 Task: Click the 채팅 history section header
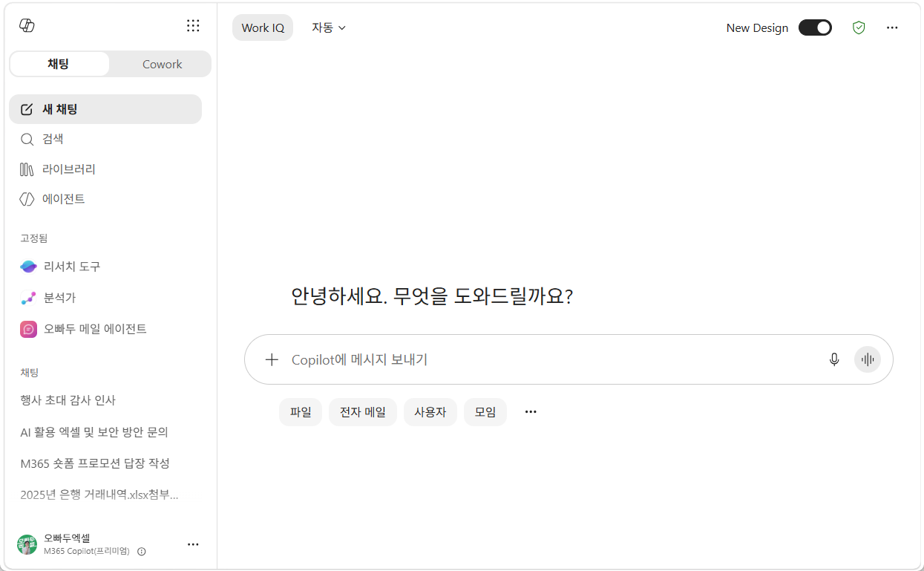[x=30, y=373]
